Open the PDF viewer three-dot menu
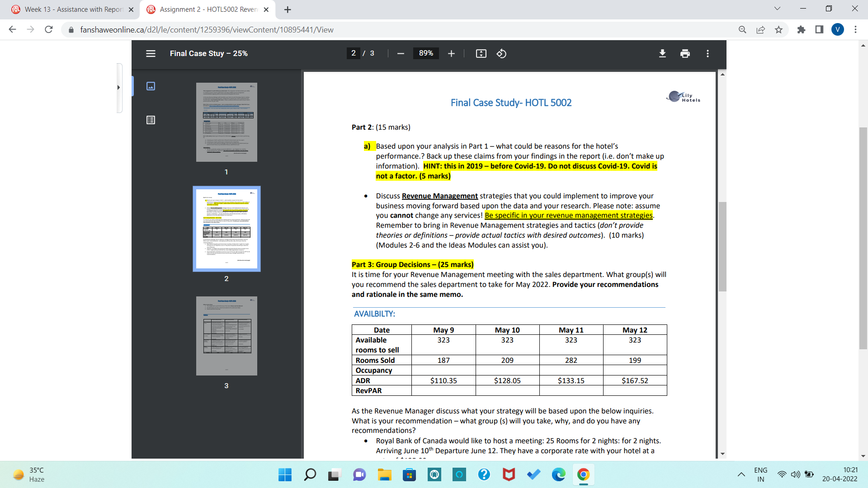Viewport: 868px width, 488px height. point(708,53)
